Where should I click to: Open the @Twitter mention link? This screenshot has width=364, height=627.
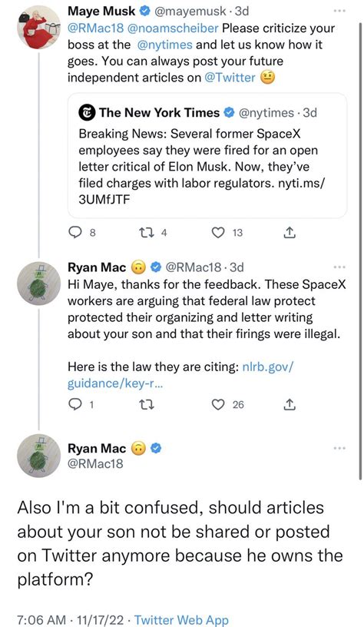[x=230, y=77]
